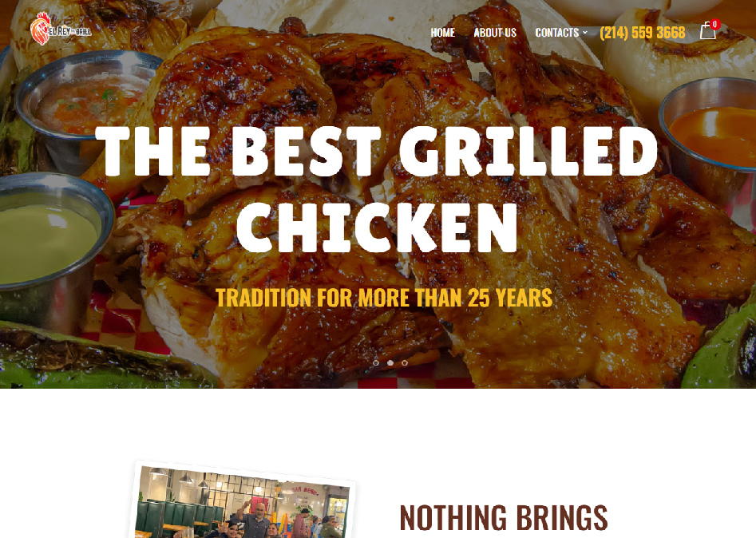This screenshot has height=538, width=756.
Task: Open the shopping cart icon
Action: pyautogui.click(x=707, y=31)
